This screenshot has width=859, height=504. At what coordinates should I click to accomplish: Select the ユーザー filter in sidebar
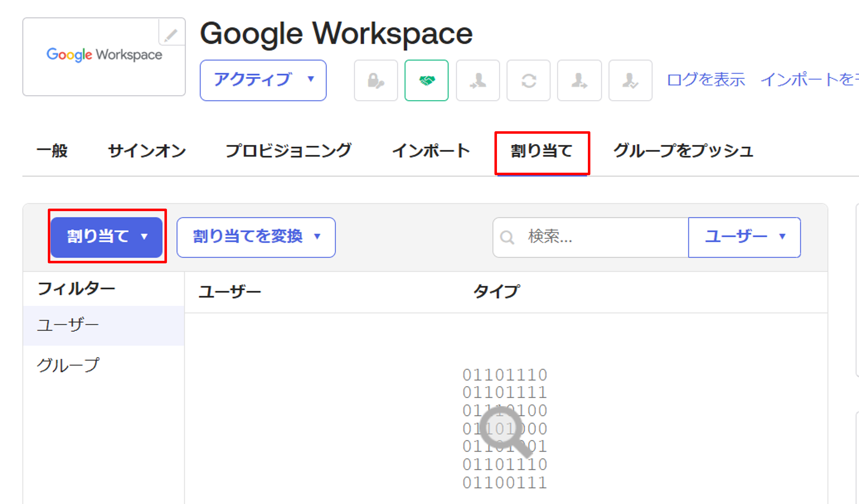104,326
